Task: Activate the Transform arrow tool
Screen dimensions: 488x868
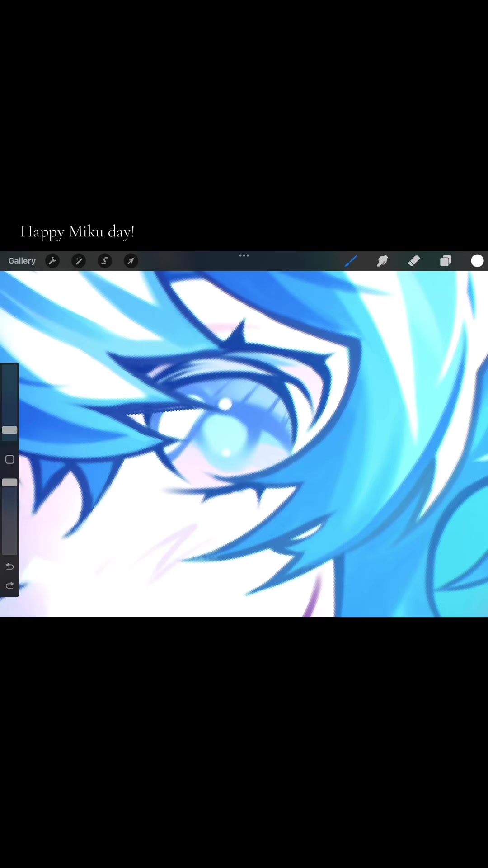Action: tap(131, 261)
